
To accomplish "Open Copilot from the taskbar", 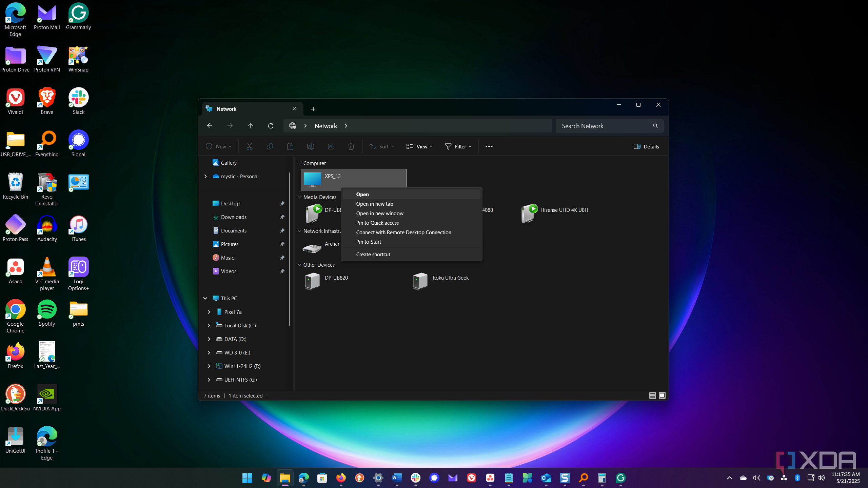I will tap(266, 478).
